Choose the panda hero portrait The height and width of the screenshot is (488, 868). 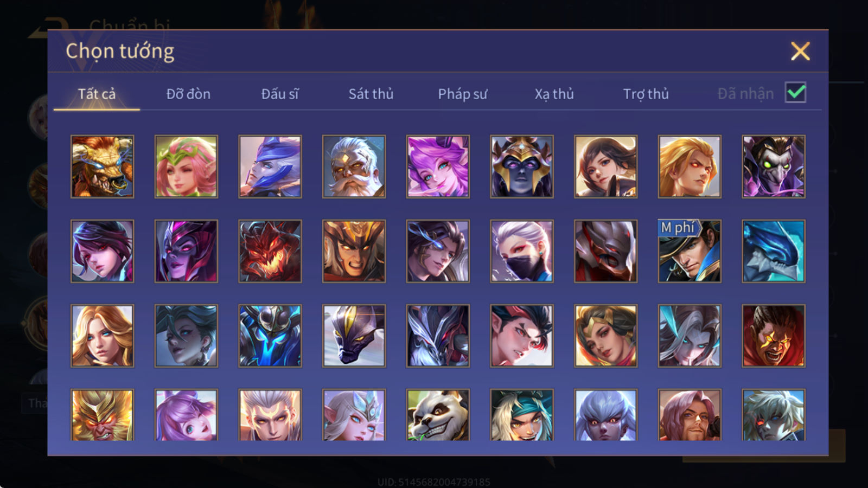pos(438,414)
